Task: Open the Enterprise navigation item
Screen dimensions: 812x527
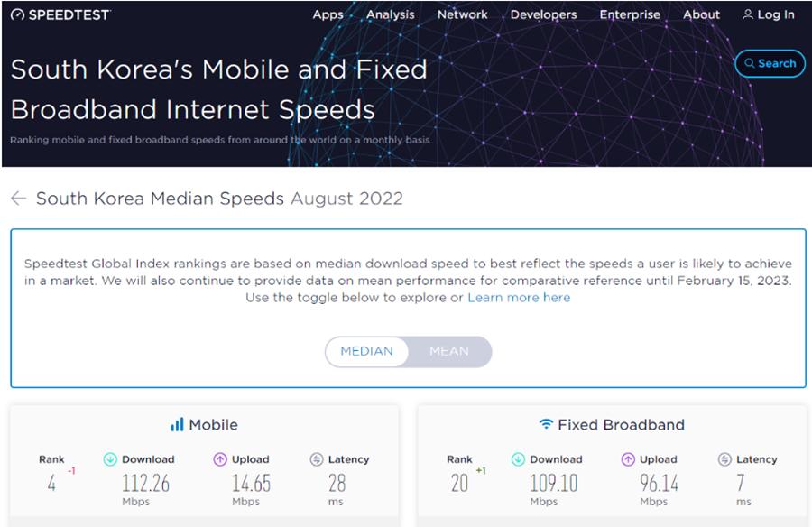Action: [x=630, y=14]
